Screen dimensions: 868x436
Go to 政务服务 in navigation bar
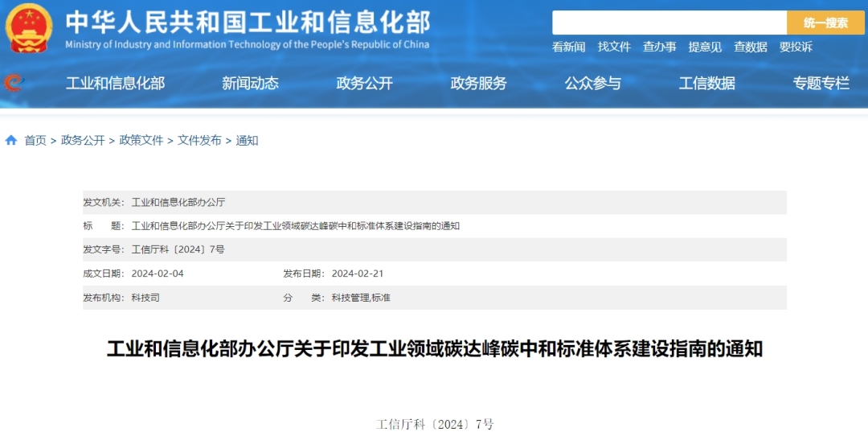[478, 83]
